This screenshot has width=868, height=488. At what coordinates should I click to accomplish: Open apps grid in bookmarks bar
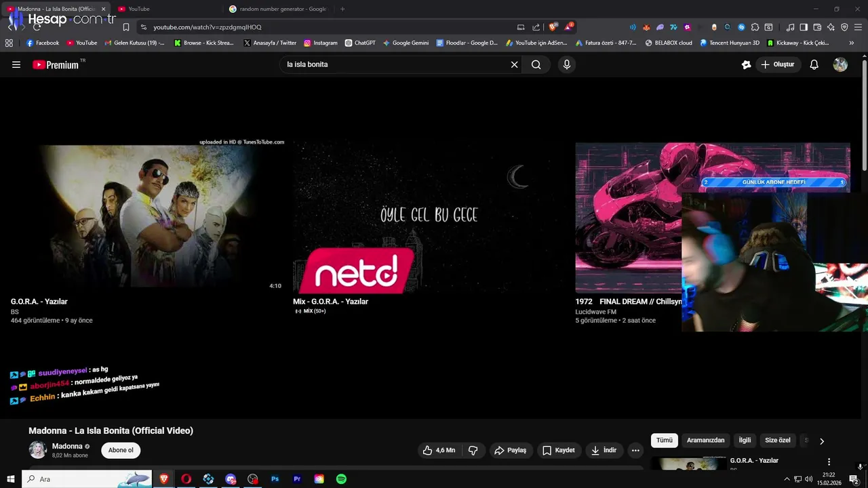[x=9, y=43]
